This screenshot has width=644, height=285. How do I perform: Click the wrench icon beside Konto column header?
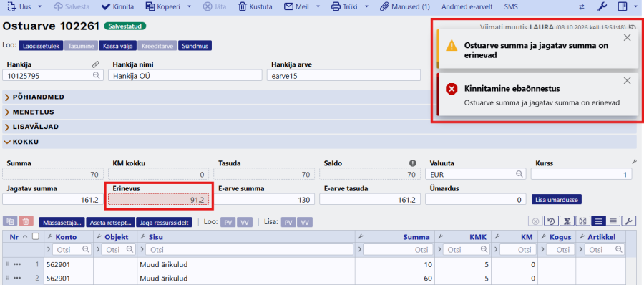[x=50, y=237]
